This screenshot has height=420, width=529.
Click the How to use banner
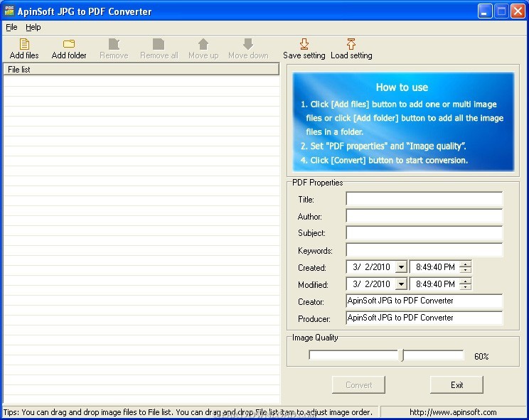pyautogui.click(x=403, y=122)
